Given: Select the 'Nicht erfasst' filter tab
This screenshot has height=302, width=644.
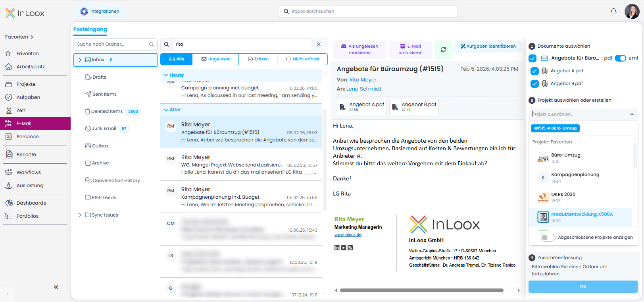Looking at the screenshot, I should point(303,59).
